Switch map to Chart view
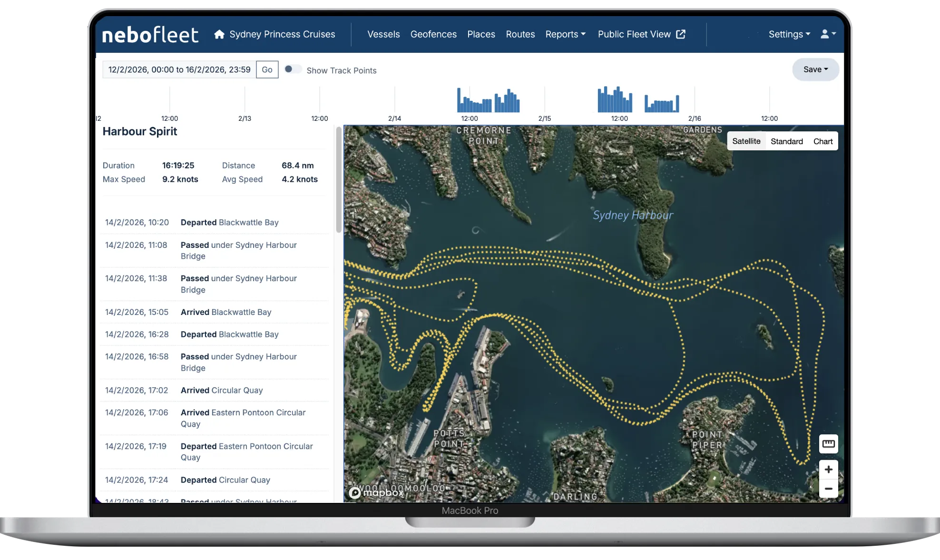Image resolution: width=940 pixels, height=560 pixels. [x=822, y=141]
